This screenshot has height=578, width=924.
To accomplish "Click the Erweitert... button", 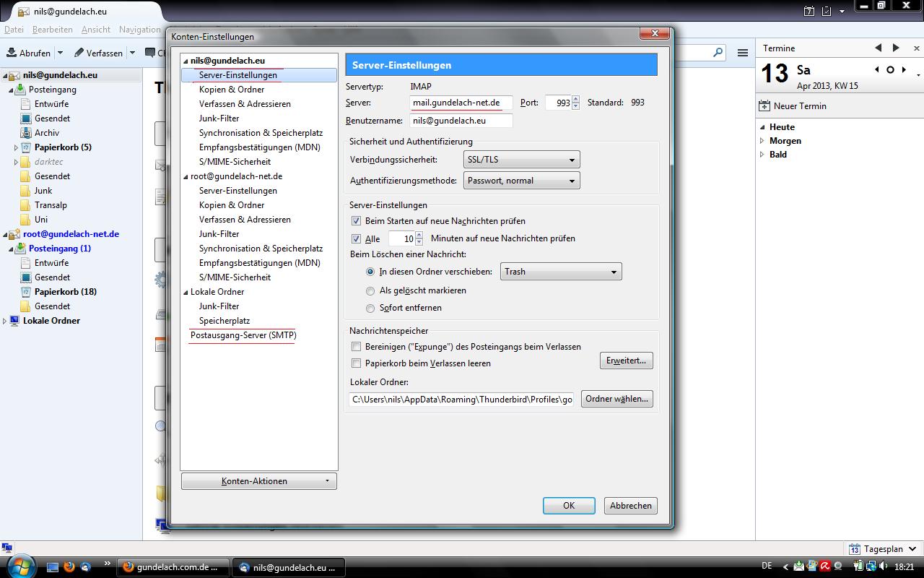I will coord(626,361).
